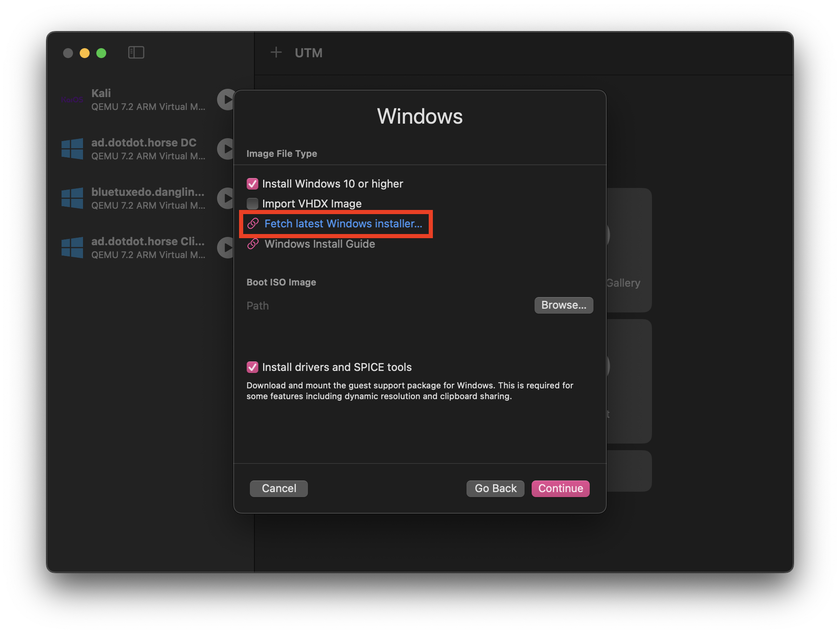
Task: Check Import VHDX Image
Action: [x=252, y=204]
